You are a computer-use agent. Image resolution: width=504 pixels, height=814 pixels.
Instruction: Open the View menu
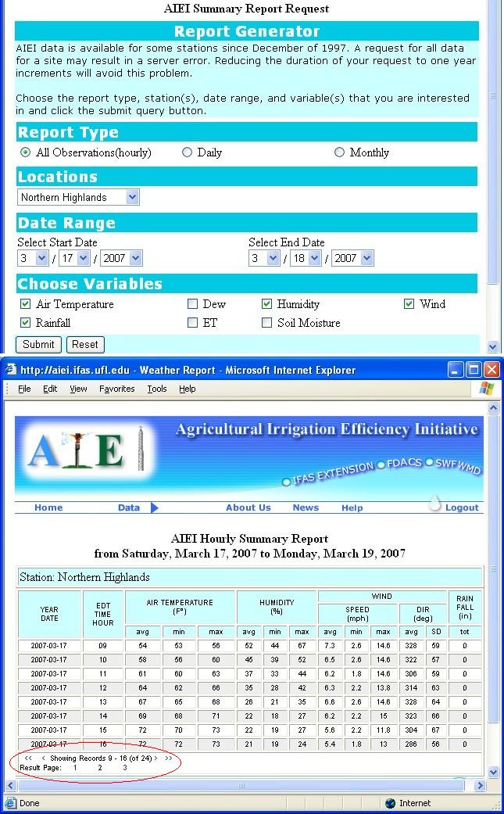[x=78, y=389]
